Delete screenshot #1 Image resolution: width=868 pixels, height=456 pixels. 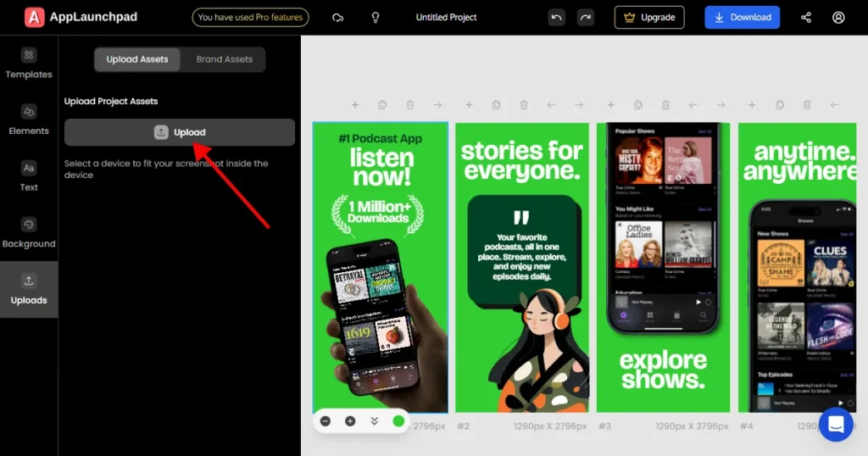(x=409, y=104)
